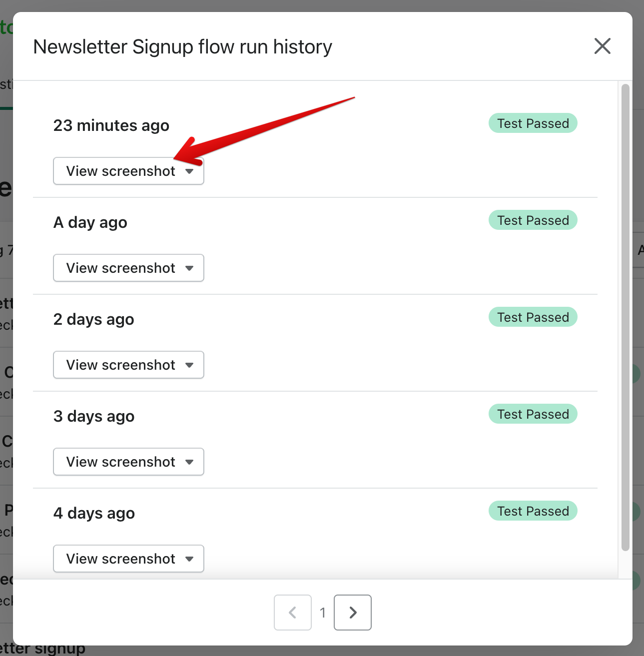This screenshot has width=644, height=656.
Task: Click the '23 minutes ago' run title
Action: coord(111,125)
